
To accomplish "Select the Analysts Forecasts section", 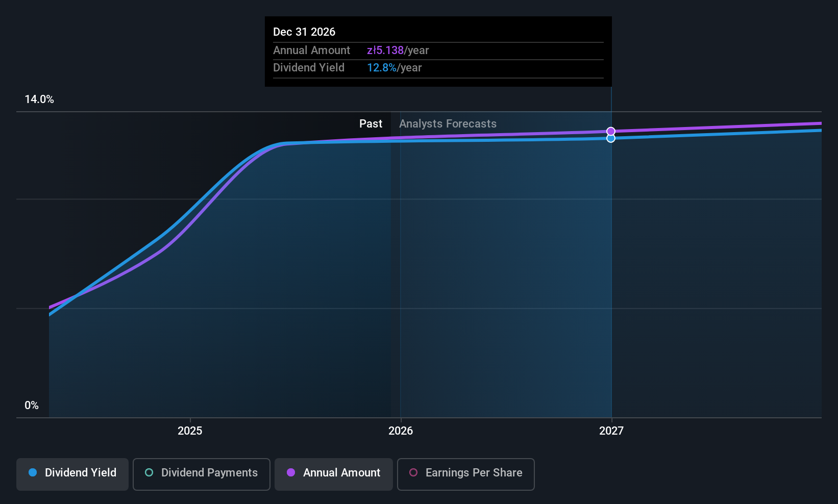I will [448, 123].
